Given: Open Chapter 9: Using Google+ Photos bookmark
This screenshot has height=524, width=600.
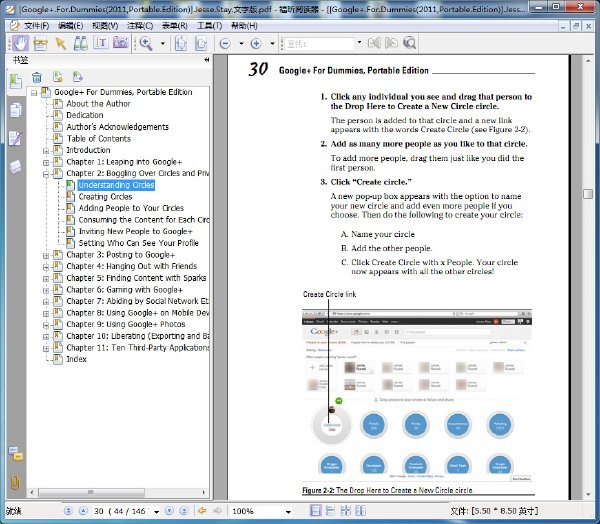Looking at the screenshot, I should point(126,324).
